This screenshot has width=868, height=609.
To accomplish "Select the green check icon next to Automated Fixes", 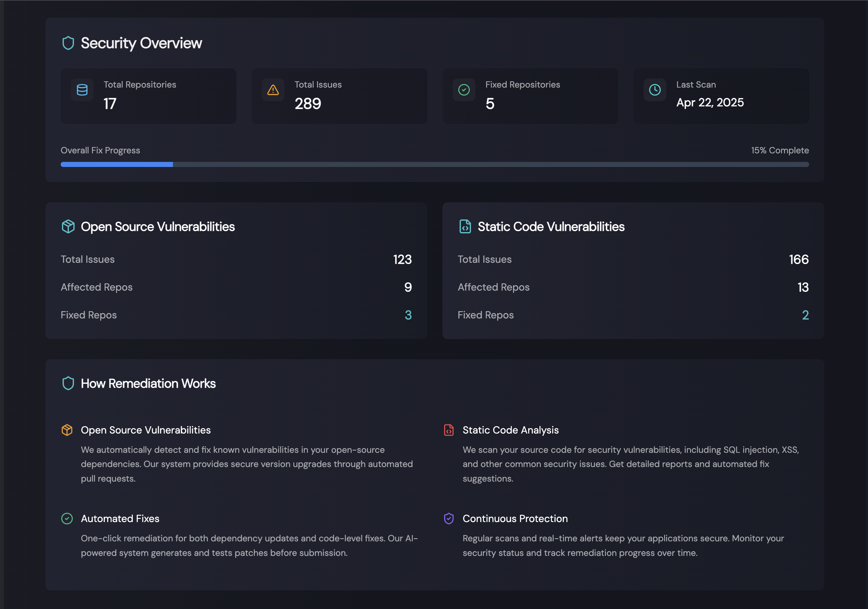I will pos(67,519).
